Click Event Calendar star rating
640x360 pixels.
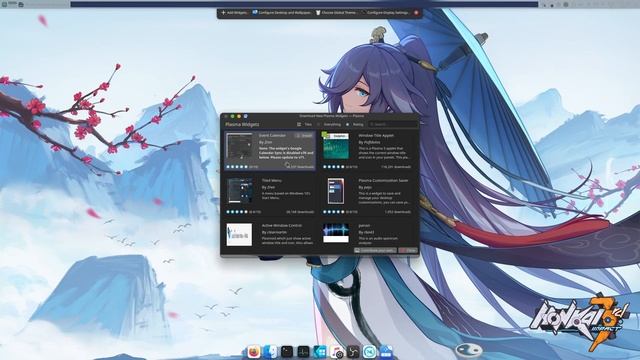237,167
